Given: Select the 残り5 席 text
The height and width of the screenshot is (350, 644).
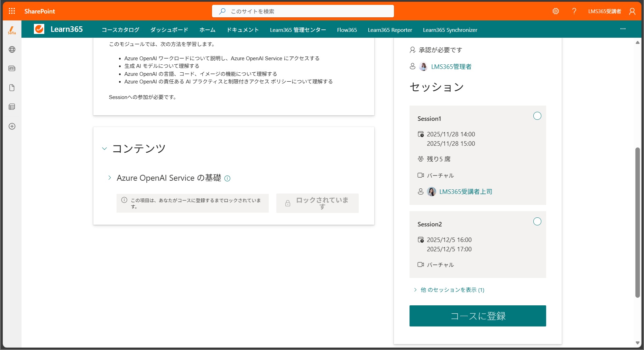Looking at the screenshot, I should point(439,159).
